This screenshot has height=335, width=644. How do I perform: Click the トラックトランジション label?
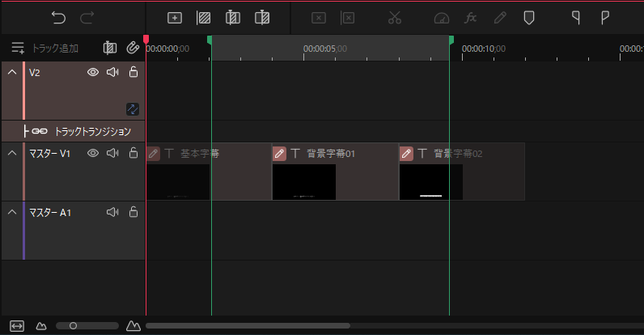pyautogui.click(x=92, y=131)
